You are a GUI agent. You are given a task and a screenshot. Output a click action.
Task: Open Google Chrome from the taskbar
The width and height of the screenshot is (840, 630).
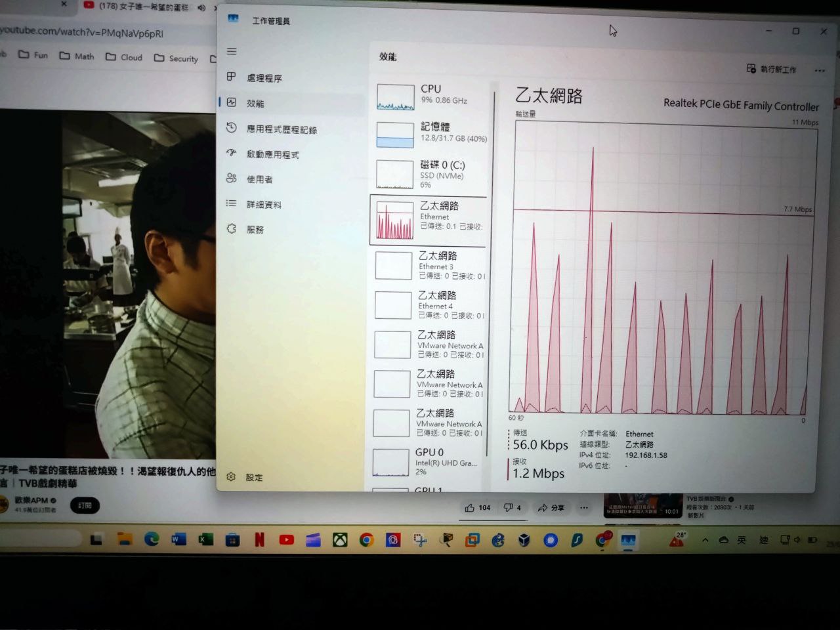[x=366, y=539]
